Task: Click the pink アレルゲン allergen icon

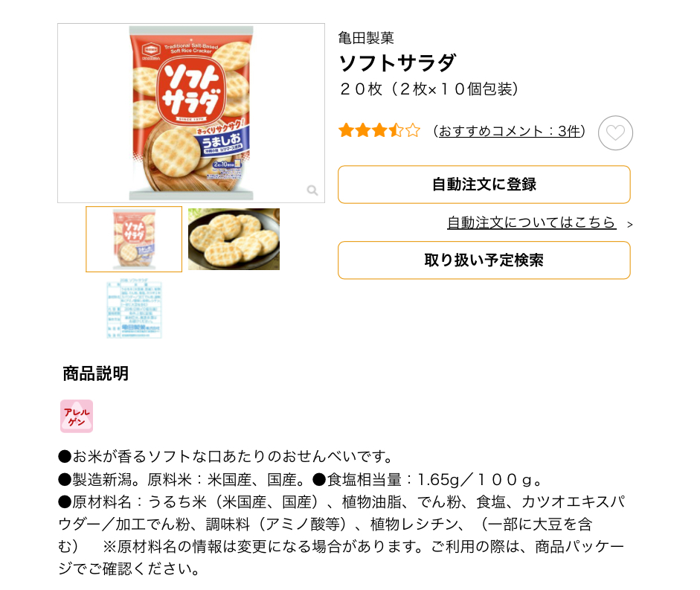Action: 76,416
